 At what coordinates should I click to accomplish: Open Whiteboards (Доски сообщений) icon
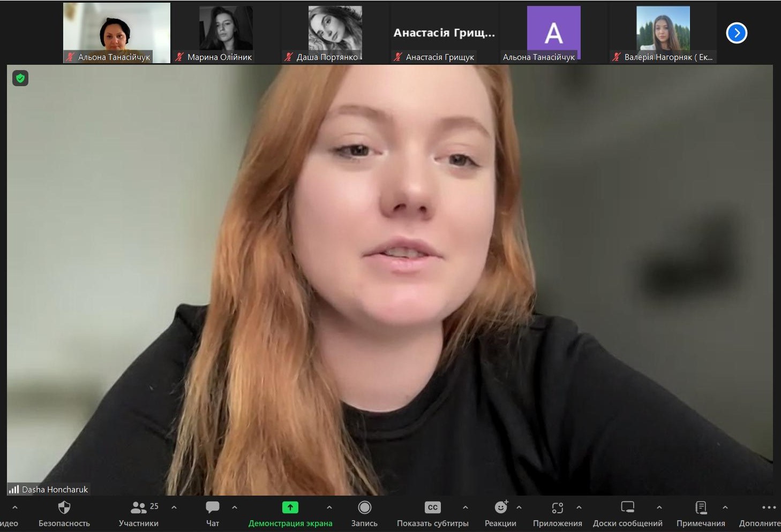click(x=627, y=507)
